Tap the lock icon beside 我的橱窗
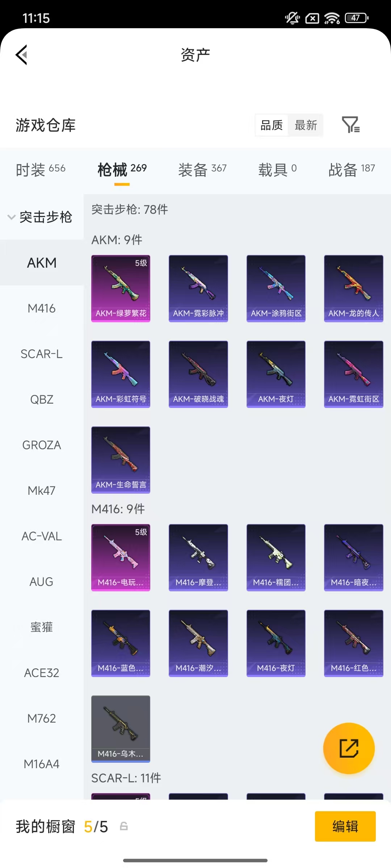The width and height of the screenshot is (391, 868). coord(124,826)
